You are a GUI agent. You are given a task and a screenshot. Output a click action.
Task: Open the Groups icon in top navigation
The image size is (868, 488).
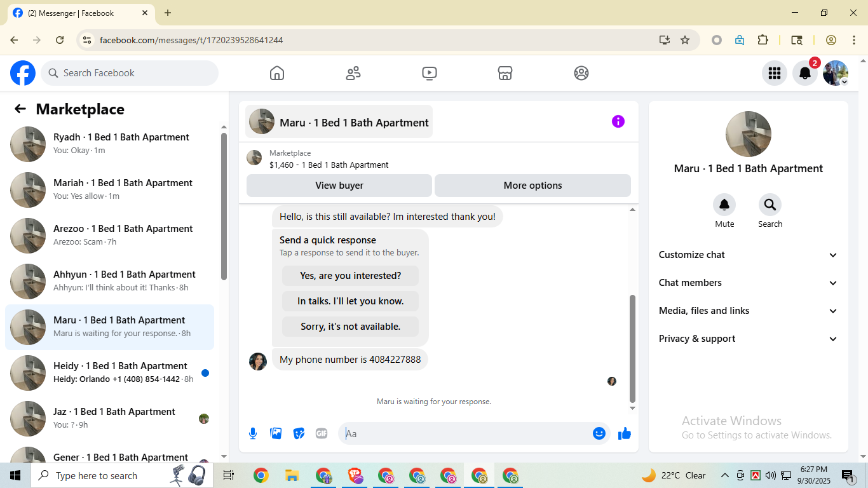click(581, 73)
